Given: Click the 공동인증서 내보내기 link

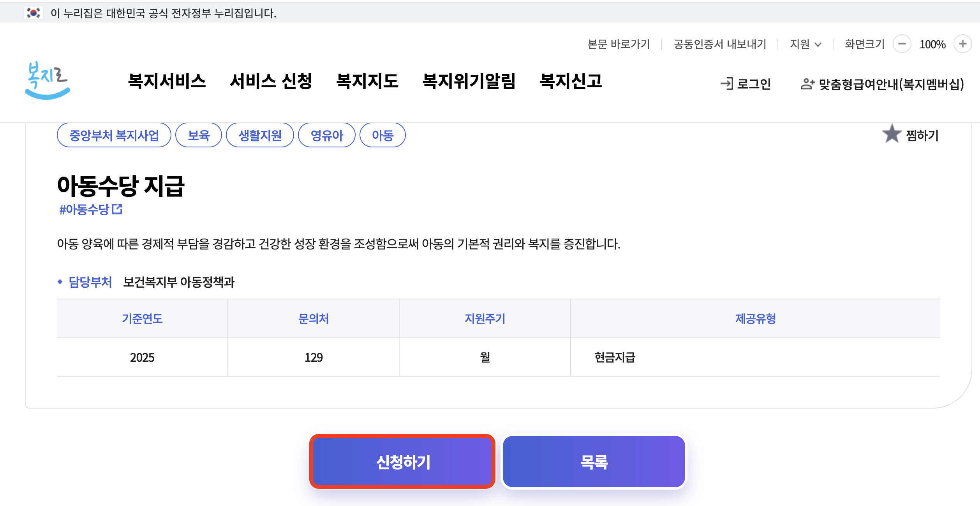Looking at the screenshot, I should (719, 44).
